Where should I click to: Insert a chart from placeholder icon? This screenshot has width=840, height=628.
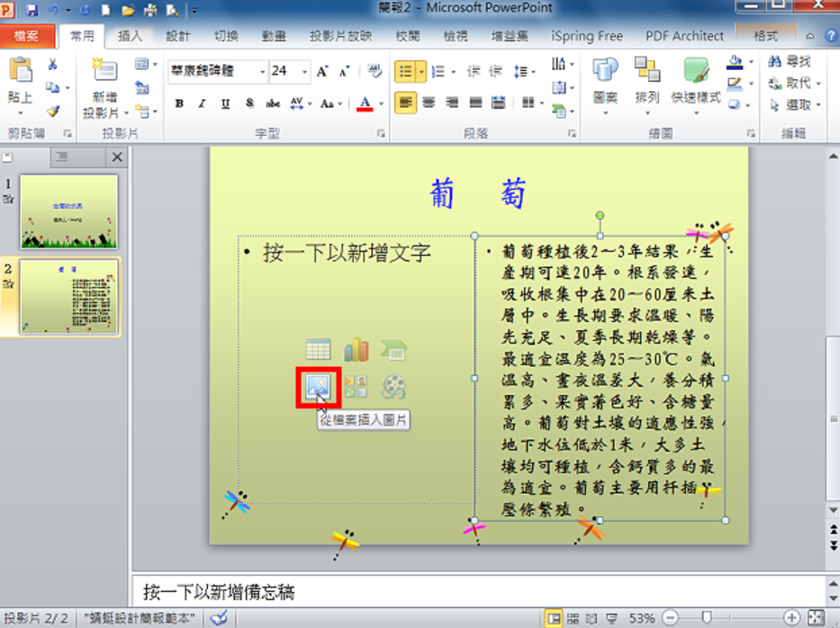coord(357,349)
